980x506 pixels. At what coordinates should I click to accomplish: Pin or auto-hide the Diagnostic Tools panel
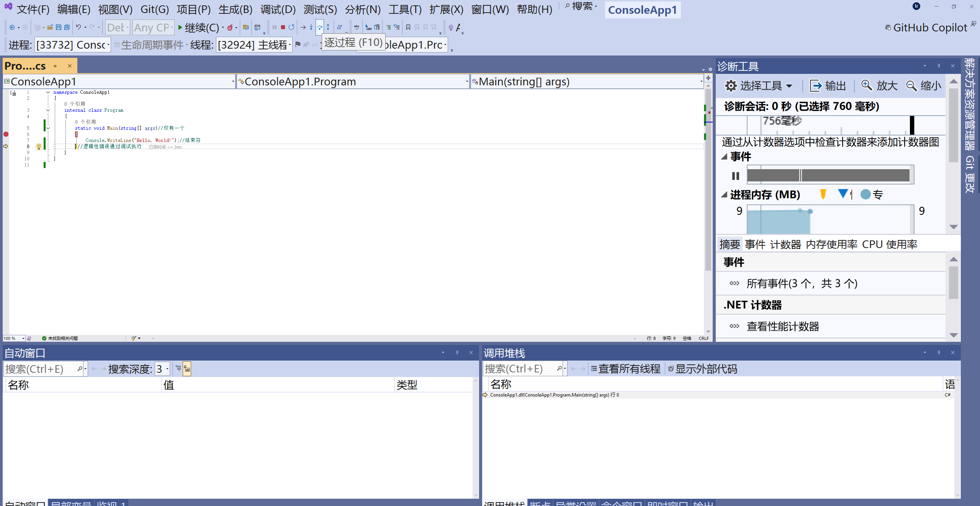point(939,66)
